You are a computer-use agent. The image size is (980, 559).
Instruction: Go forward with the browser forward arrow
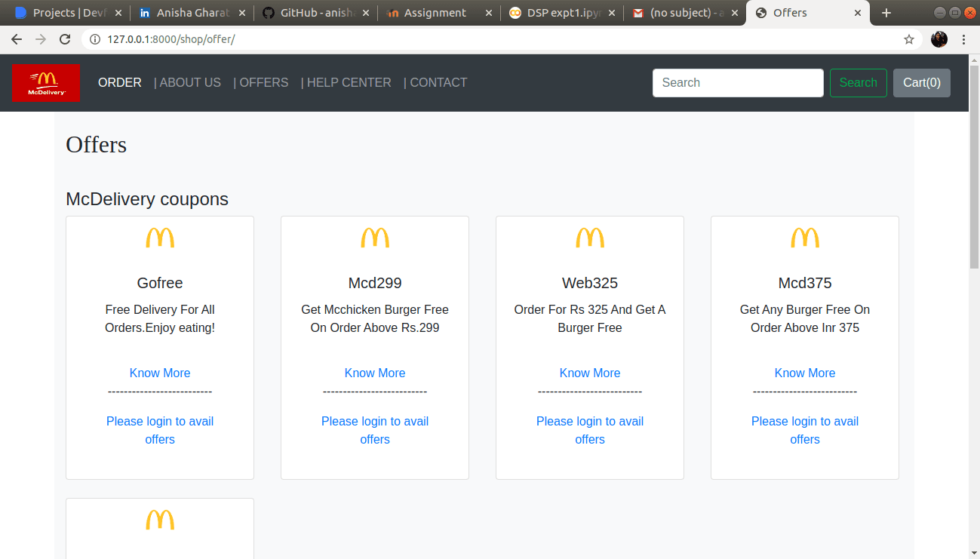pyautogui.click(x=41, y=39)
